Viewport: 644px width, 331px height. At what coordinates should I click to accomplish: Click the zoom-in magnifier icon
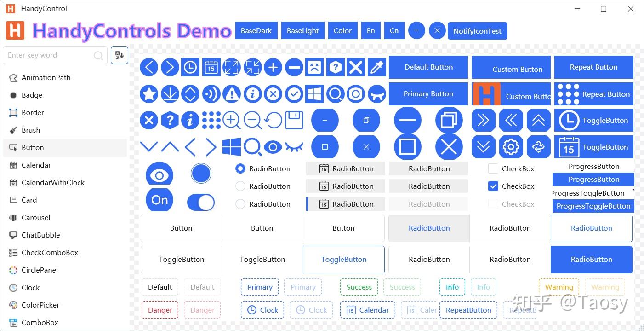(232, 120)
